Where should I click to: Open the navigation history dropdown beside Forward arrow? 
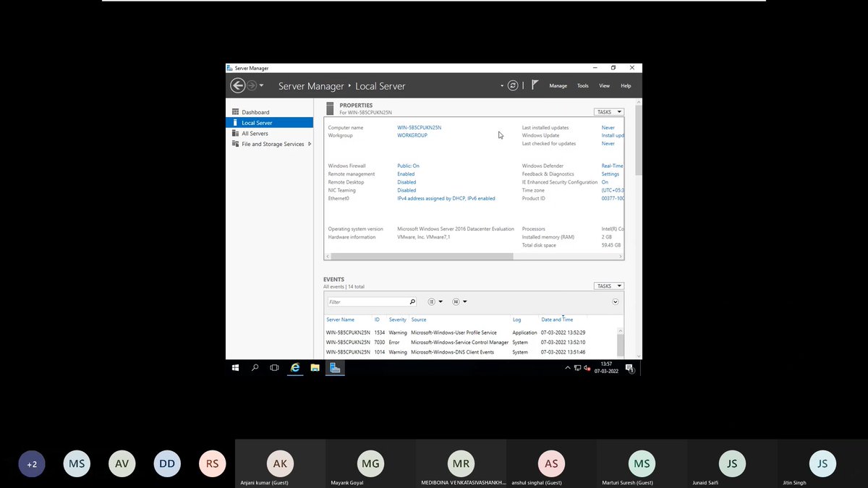(x=261, y=85)
